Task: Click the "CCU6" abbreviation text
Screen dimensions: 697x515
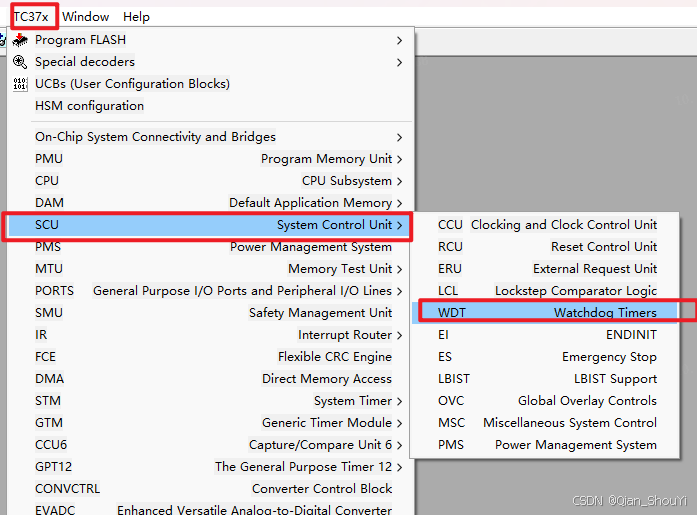Action: point(51,444)
